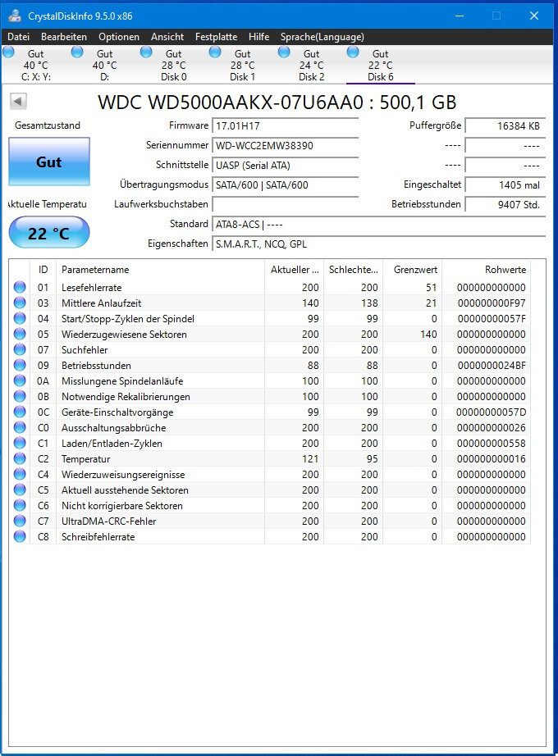The height and width of the screenshot is (756, 558).
Task: Open the Hilfe menu
Action: pos(258,37)
